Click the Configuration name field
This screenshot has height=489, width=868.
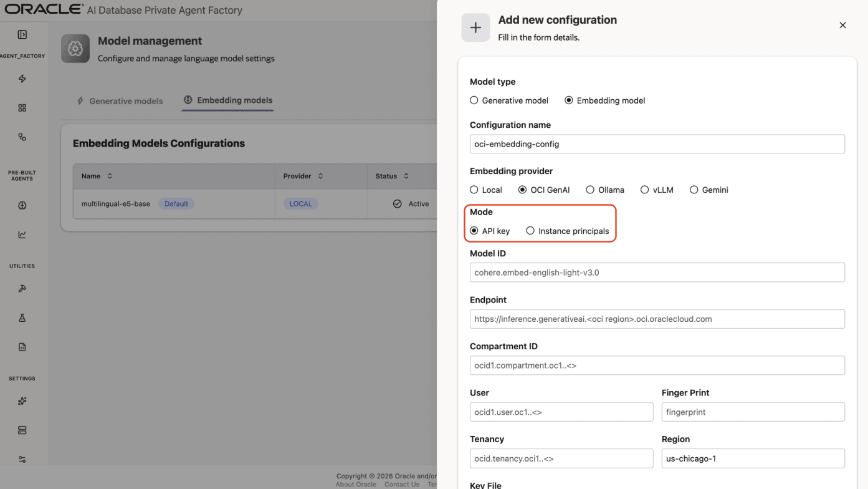(x=657, y=144)
